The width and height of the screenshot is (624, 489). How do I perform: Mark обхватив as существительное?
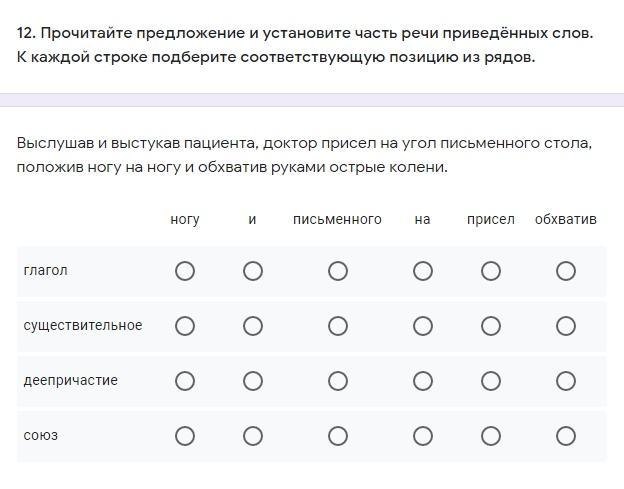[566, 326]
